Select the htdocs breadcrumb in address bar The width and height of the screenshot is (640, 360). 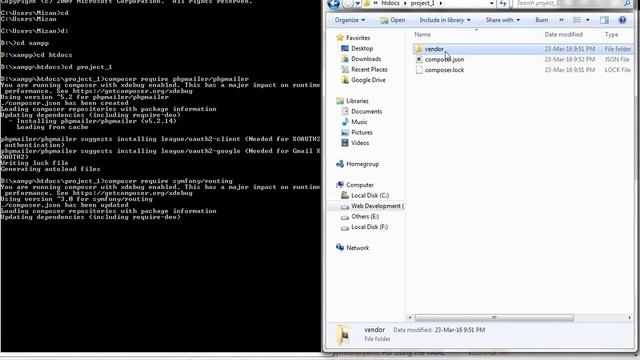click(390, 3)
